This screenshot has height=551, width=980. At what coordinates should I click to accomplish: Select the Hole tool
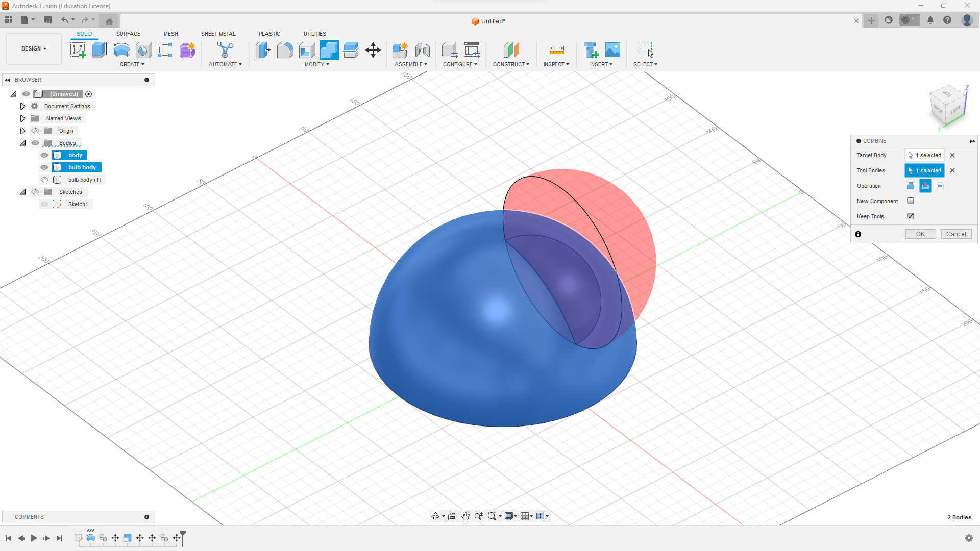point(143,50)
